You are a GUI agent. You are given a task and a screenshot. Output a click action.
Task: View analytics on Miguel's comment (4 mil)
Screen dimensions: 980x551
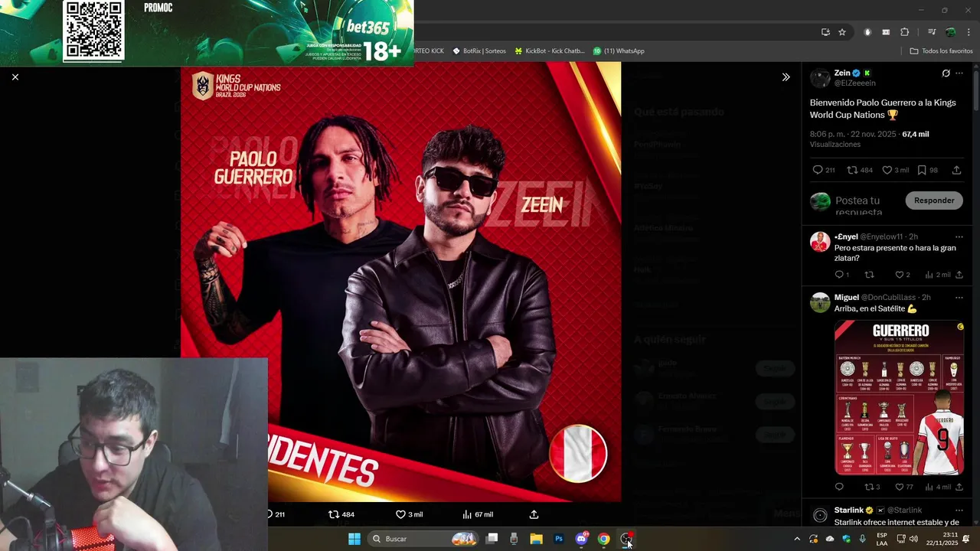coord(937,487)
